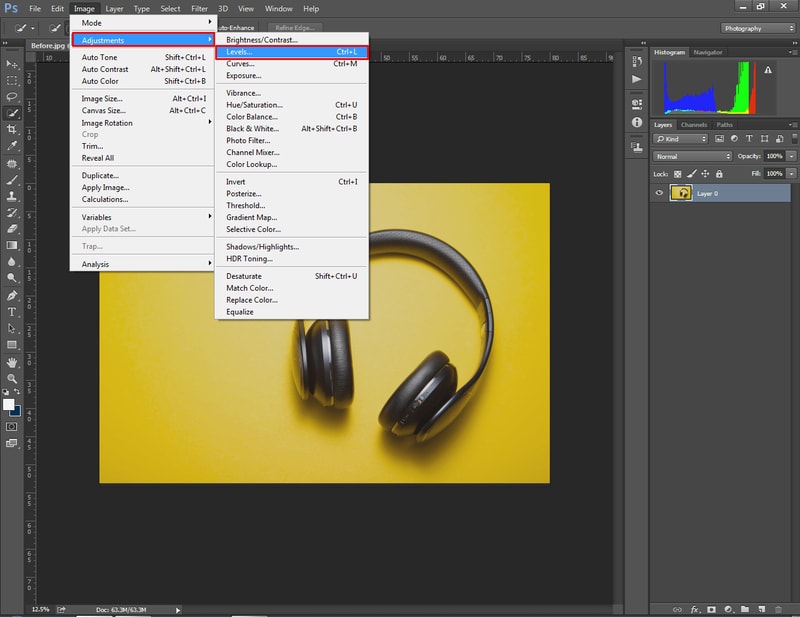The image size is (800, 617).
Task: Create new adjustment layer icon
Action: (728, 609)
